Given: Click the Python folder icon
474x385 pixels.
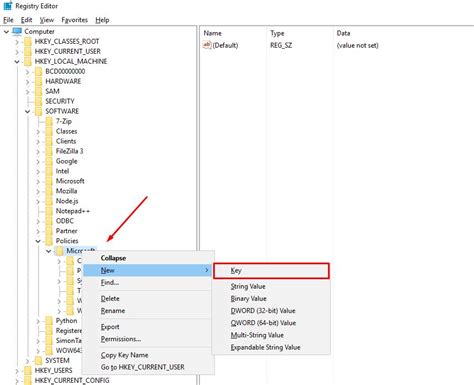Looking at the screenshot, I should [x=49, y=321].
